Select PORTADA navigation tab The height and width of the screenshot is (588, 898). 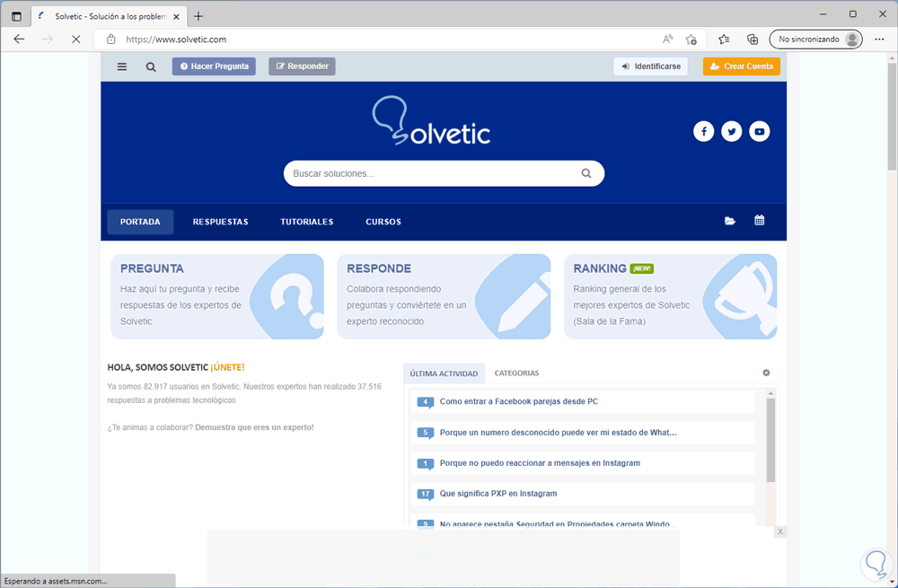click(140, 222)
